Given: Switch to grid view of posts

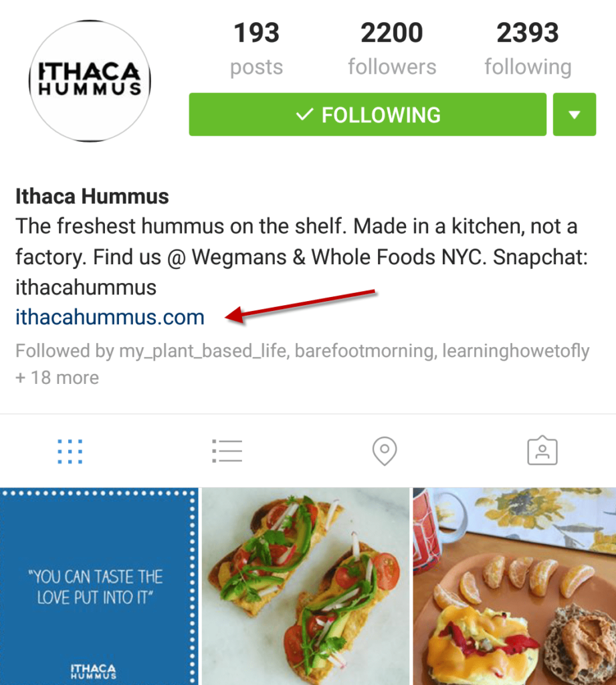Looking at the screenshot, I should point(70,452).
